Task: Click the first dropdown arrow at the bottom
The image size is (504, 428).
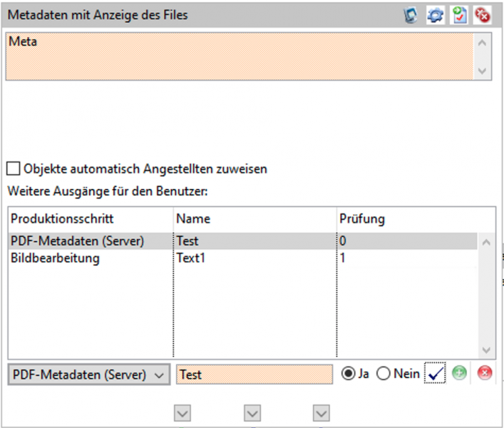Action: (182, 413)
